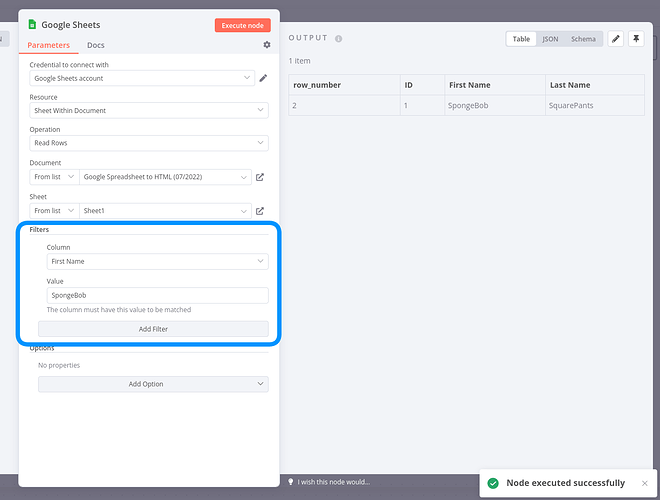Open filter Column dropdown First Name
The height and width of the screenshot is (500, 660).
click(157, 261)
